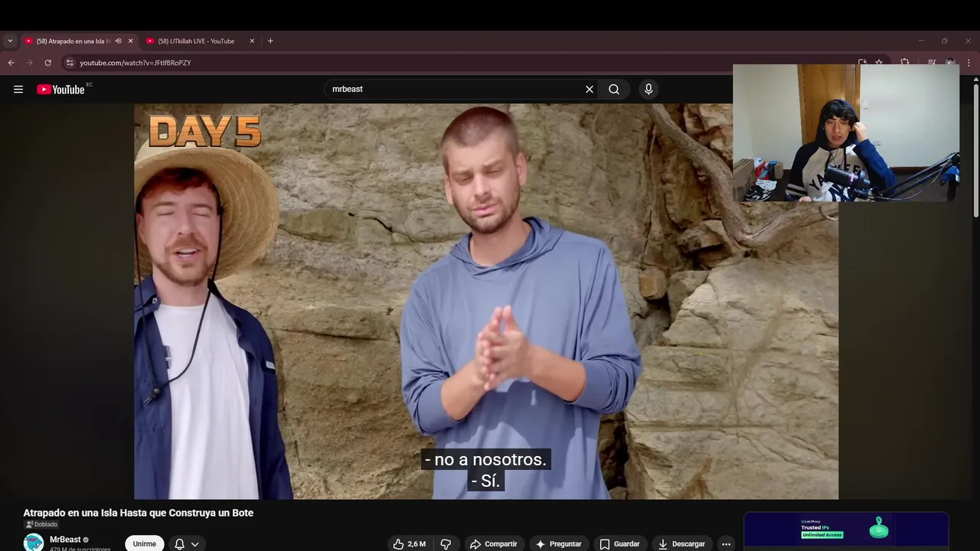Image resolution: width=980 pixels, height=551 pixels.
Task: Open the browser extensions puzzle icon
Action: tap(905, 63)
